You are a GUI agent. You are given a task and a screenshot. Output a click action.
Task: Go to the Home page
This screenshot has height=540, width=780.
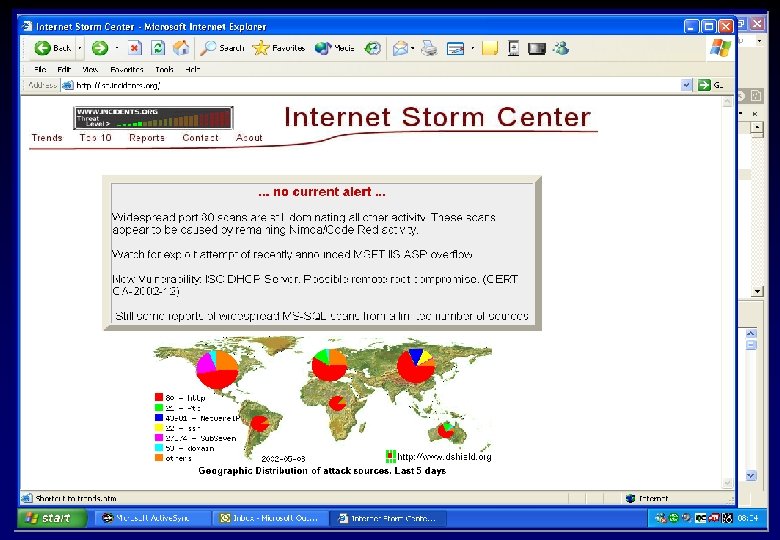tap(181, 48)
